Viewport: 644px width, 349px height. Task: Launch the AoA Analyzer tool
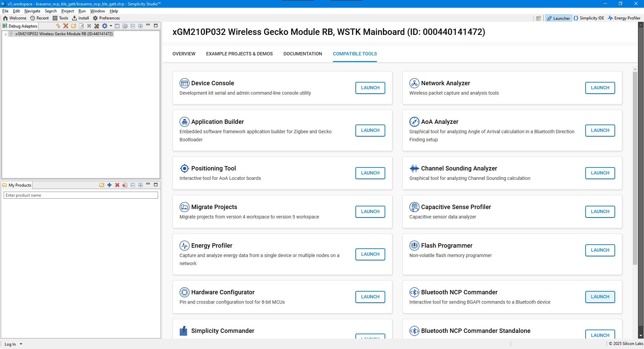600,131
